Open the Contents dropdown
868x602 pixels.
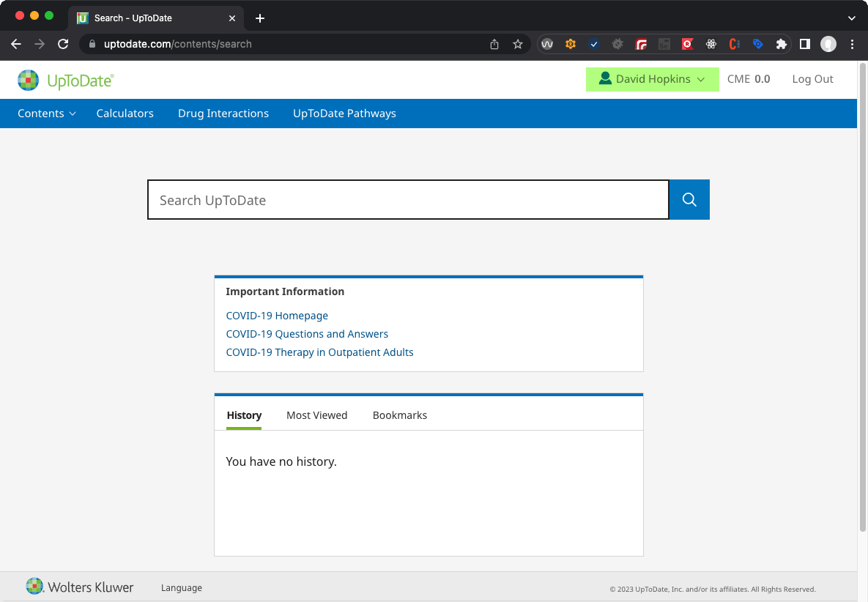click(x=45, y=114)
